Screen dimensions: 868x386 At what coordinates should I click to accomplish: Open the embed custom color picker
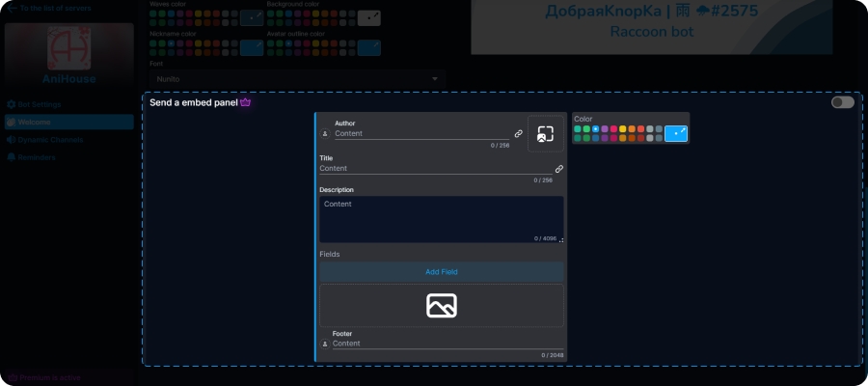click(676, 133)
